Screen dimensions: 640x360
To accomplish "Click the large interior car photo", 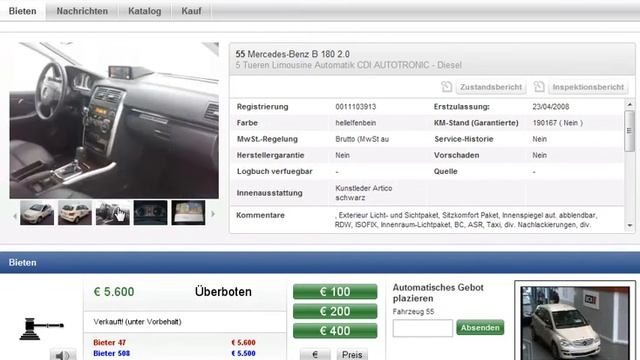I will [114, 120].
